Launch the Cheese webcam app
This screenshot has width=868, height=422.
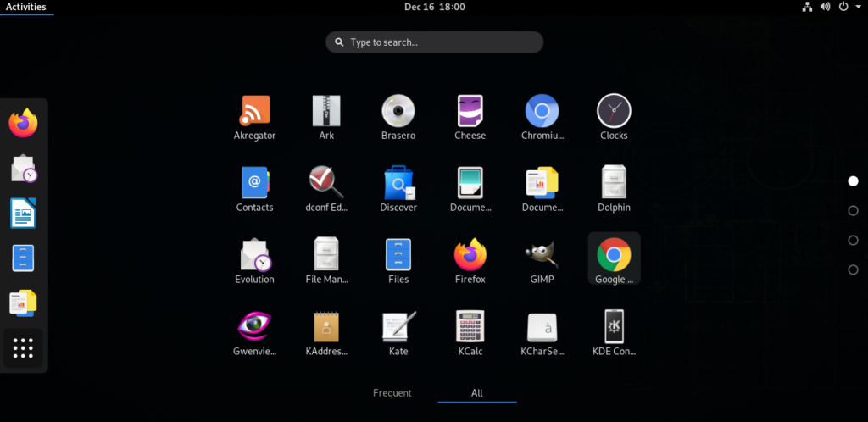pyautogui.click(x=470, y=118)
